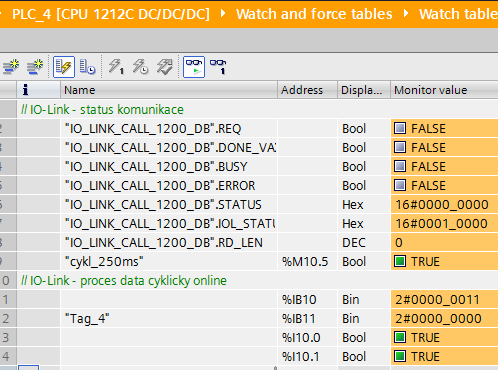Select name cell IO_LINK_CALL_1200_DB.IOL_STATU
The image size is (498, 370).
[169, 223]
